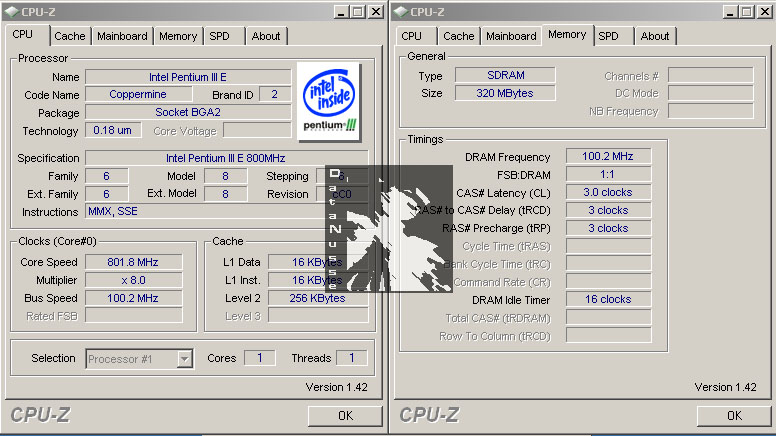The height and width of the screenshot is (436, 776).
Task: Click the Code Name value 'Coppermine'
Action: tap(139, 94)
